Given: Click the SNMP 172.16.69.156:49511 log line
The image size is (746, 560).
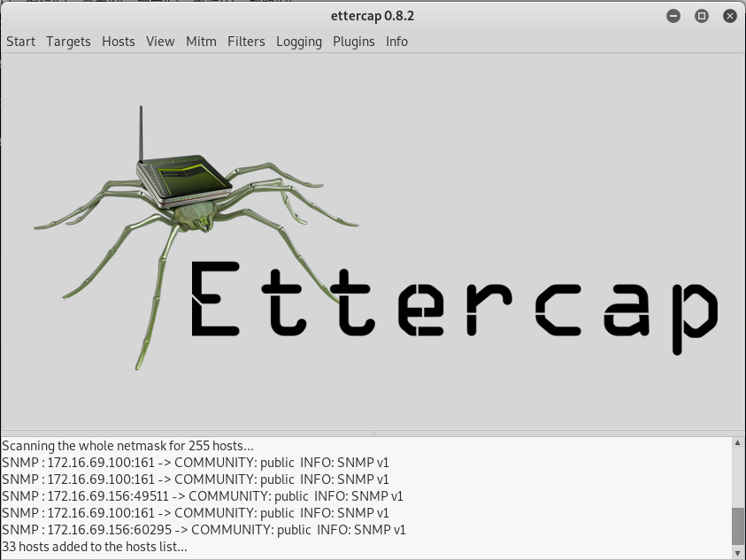Looking at the screenshot, I should 202,496.
